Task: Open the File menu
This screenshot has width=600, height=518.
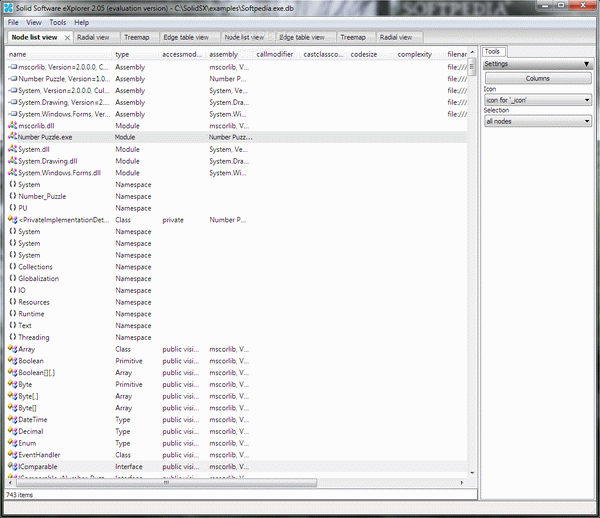Action: click(x=13, y=23)
